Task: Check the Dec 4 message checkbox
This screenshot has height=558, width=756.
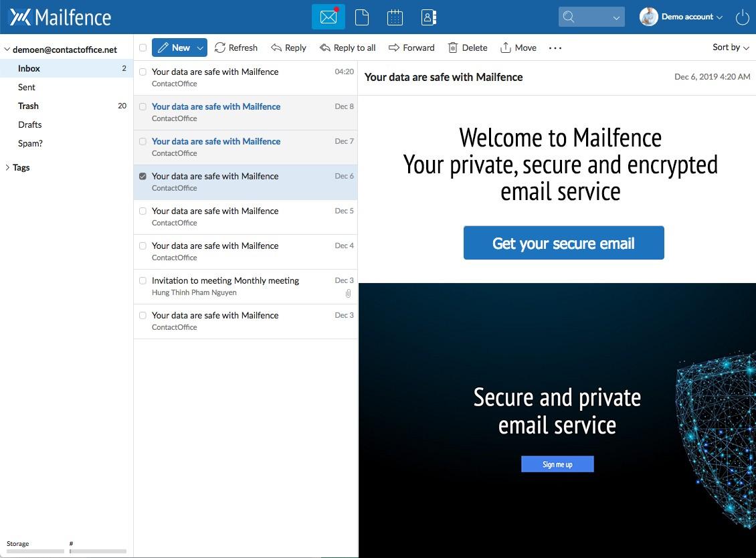Action: (x=143, y=246)
